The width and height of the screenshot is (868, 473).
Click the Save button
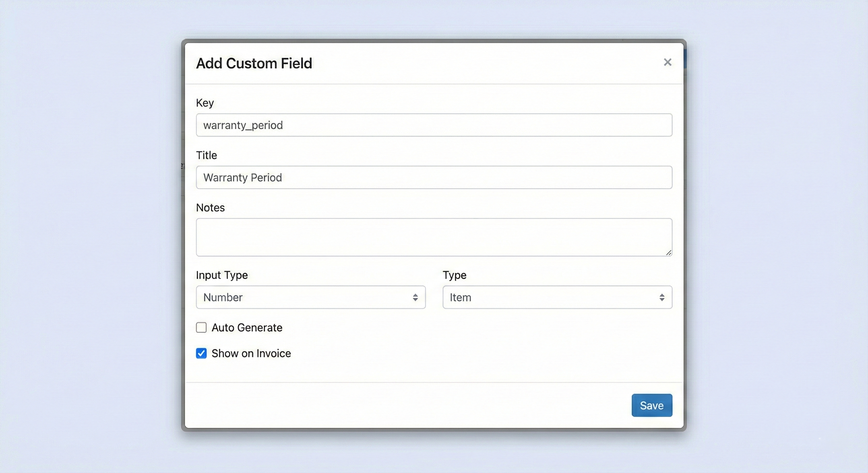[651, 405]
